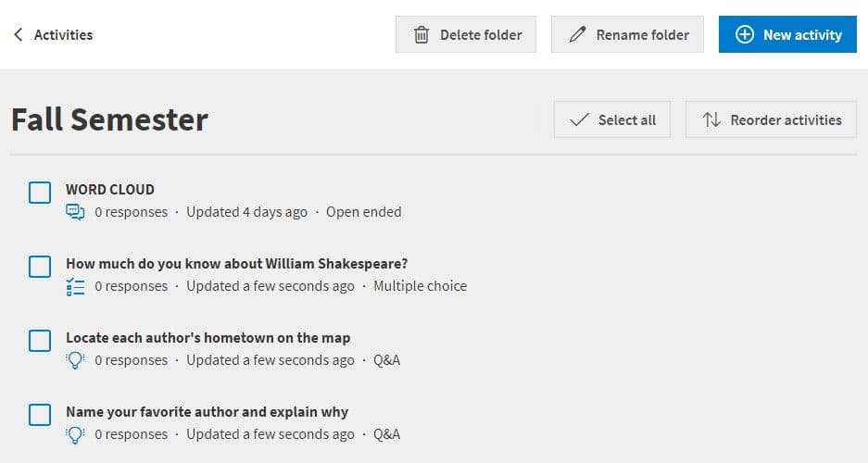Click the multiple choice list icon under Shakespeare activity

click(x=75, y=286)
